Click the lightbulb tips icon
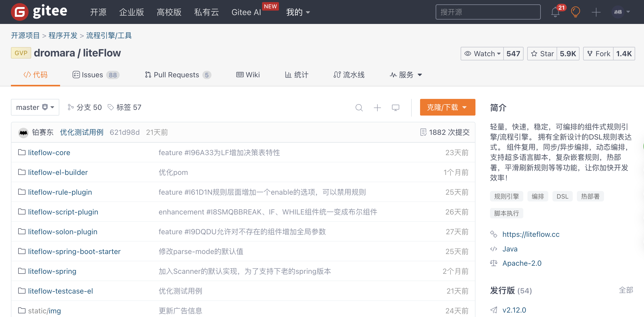 (x=576, y=12)
